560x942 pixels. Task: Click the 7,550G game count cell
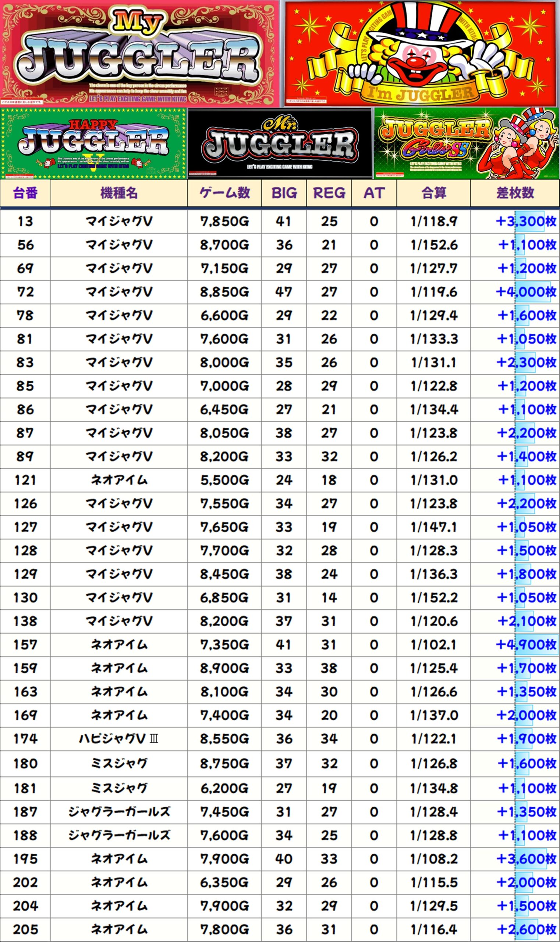point(224,504)
